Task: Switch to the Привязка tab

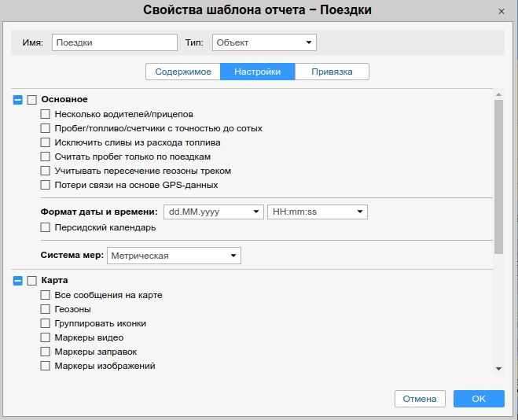Action: pyautogui.click(x=332, y=72)
